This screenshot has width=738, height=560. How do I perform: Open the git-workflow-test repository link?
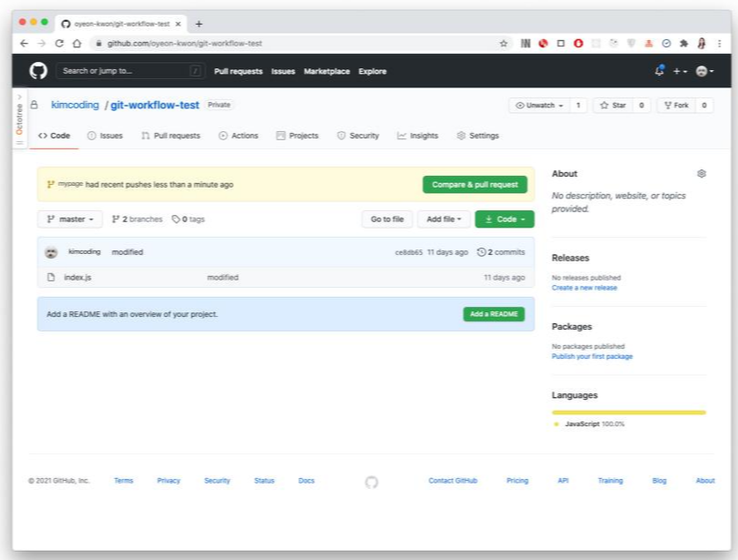[x=155, y=105]
